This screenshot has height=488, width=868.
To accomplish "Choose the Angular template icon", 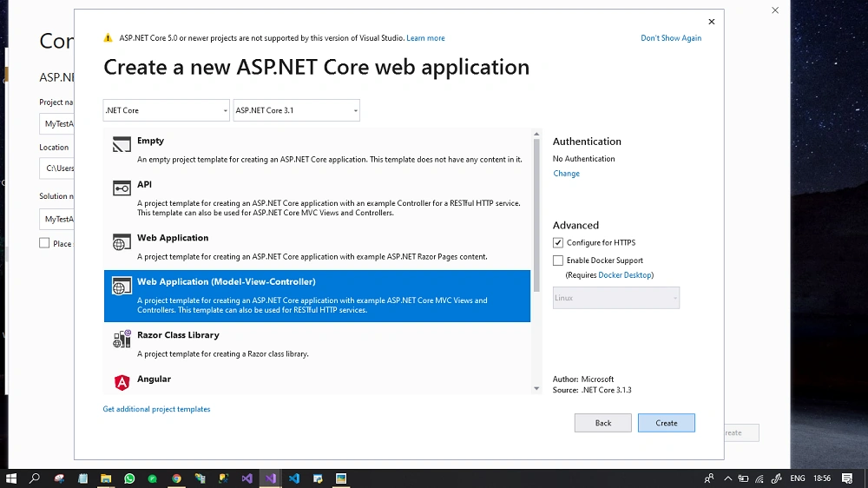I will coord(122,382).
